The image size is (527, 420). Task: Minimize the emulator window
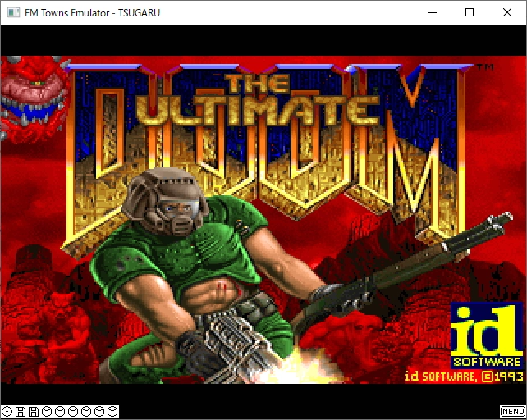pos(432,12)
